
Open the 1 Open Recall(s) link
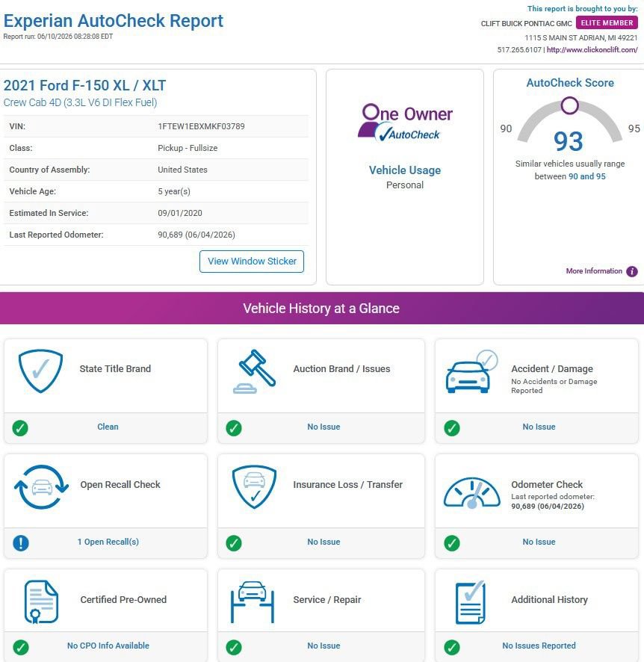click(108, 542)
